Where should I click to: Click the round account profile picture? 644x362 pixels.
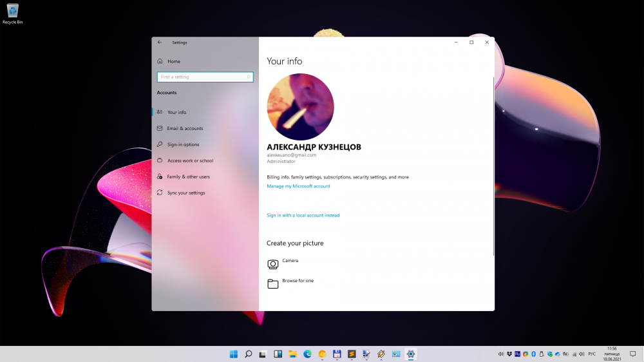tap(300, 107)
